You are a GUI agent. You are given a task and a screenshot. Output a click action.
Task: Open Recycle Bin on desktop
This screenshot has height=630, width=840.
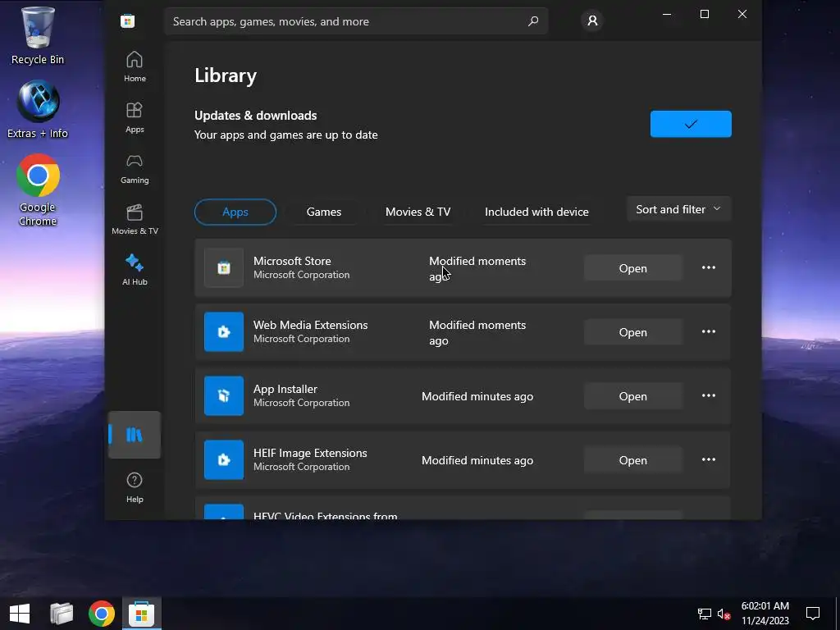[x=38, y=35]
